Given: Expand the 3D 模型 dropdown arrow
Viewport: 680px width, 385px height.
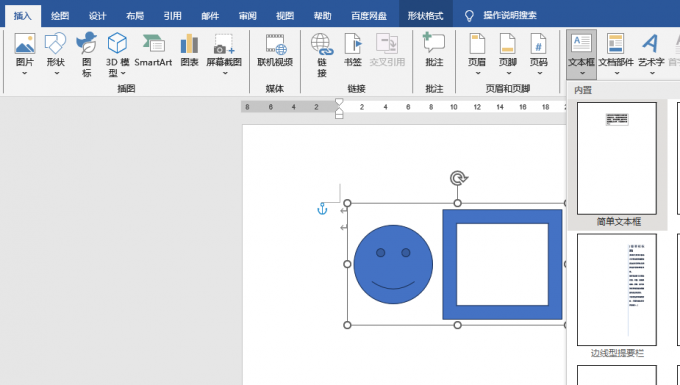Looking at the screenshot, I should [123, 73].
